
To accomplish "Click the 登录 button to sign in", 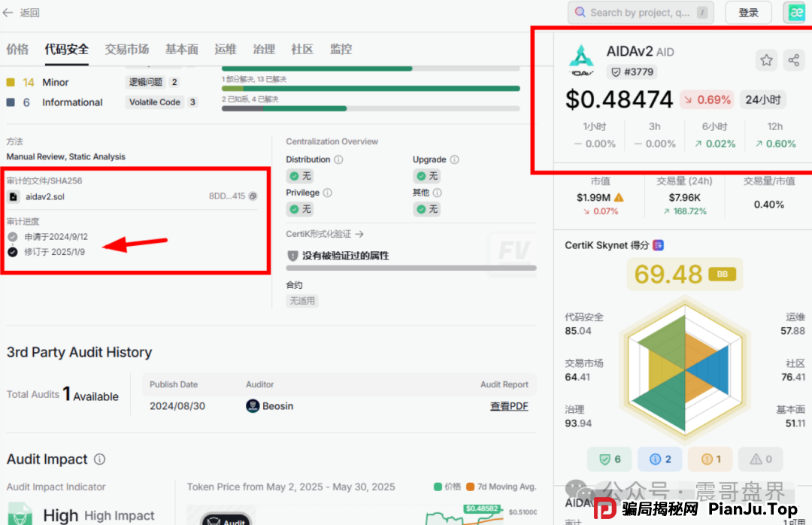I will 748,12.
